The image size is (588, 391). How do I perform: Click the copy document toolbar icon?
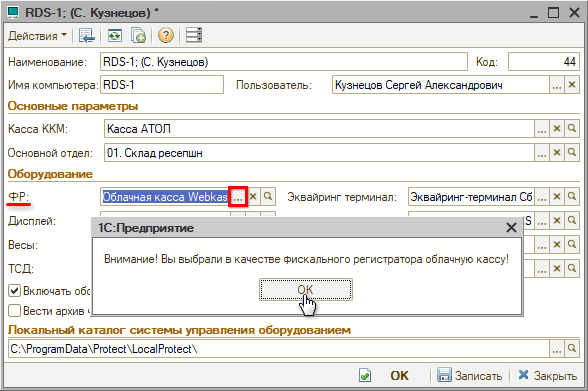(x=138, y=36)
